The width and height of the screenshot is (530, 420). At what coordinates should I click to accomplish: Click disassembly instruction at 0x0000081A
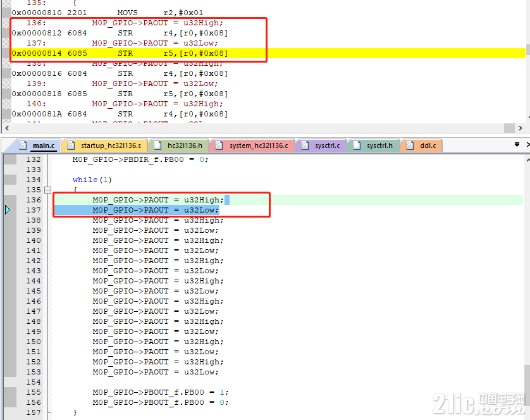(x=120, y=114)
